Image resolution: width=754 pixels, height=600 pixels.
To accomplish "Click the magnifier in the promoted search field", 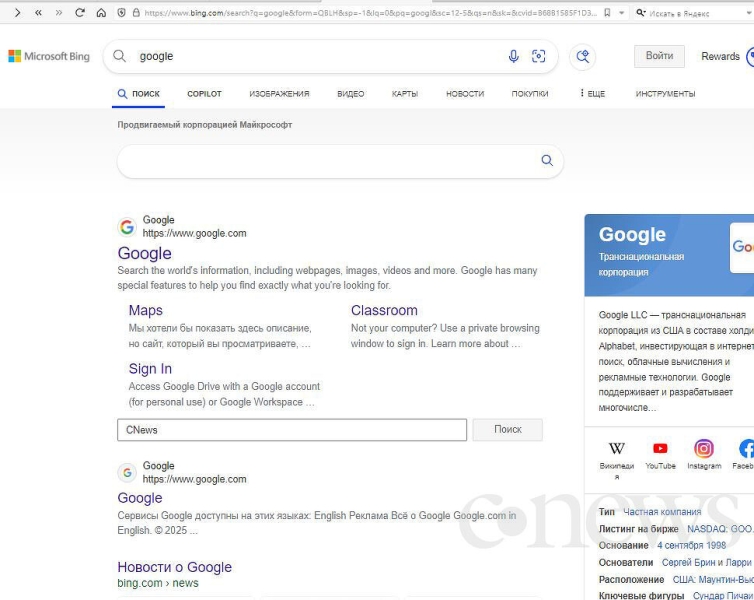I will pos(547,161).
